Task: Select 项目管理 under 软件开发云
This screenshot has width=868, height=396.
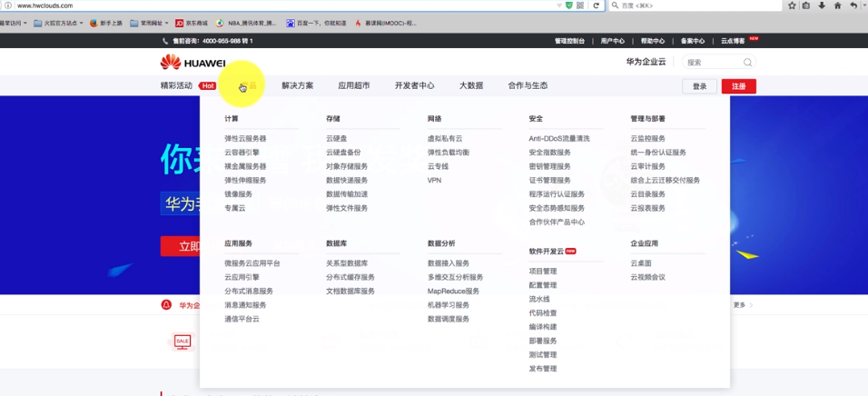Action: 543,272
